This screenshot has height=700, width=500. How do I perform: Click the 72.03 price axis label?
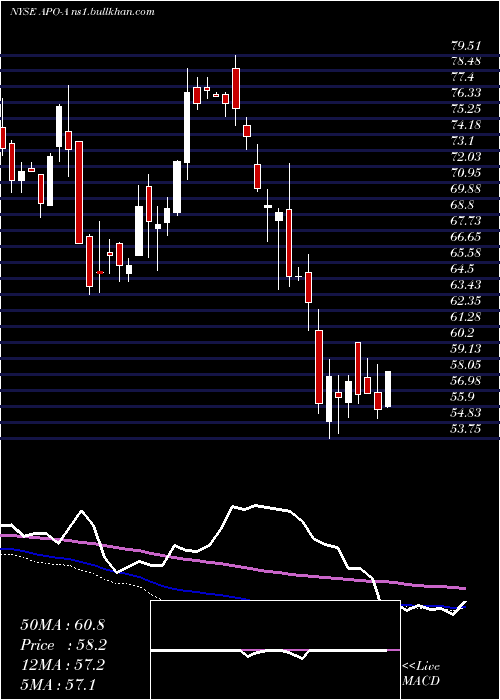point(465,157)
